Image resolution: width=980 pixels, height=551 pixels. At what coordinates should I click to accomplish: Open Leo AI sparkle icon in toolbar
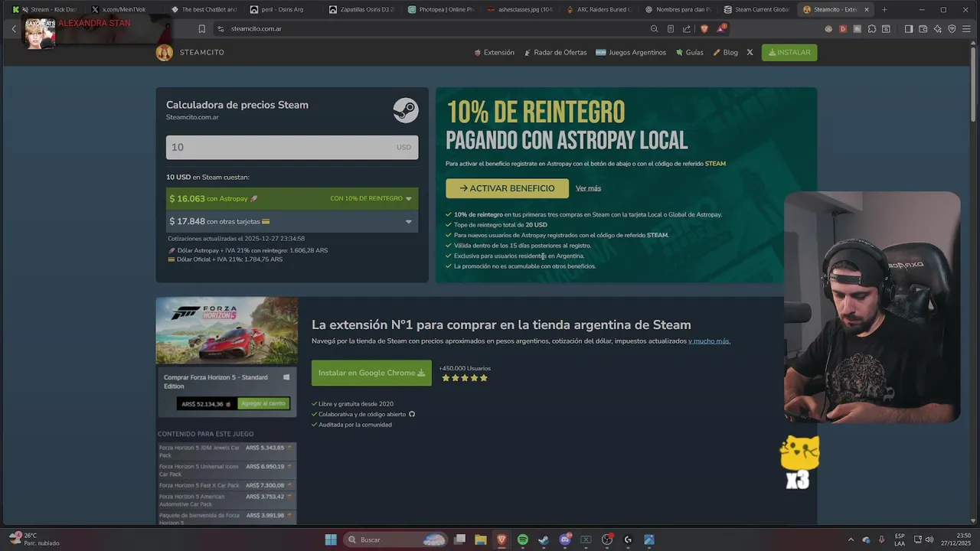click(x=938, y=29)
